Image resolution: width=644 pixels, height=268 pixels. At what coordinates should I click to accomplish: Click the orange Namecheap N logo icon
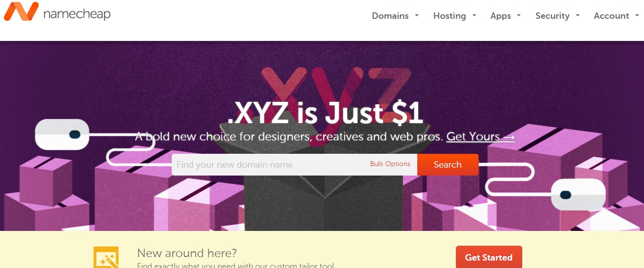pyautogui.click(x=21, y=11)
